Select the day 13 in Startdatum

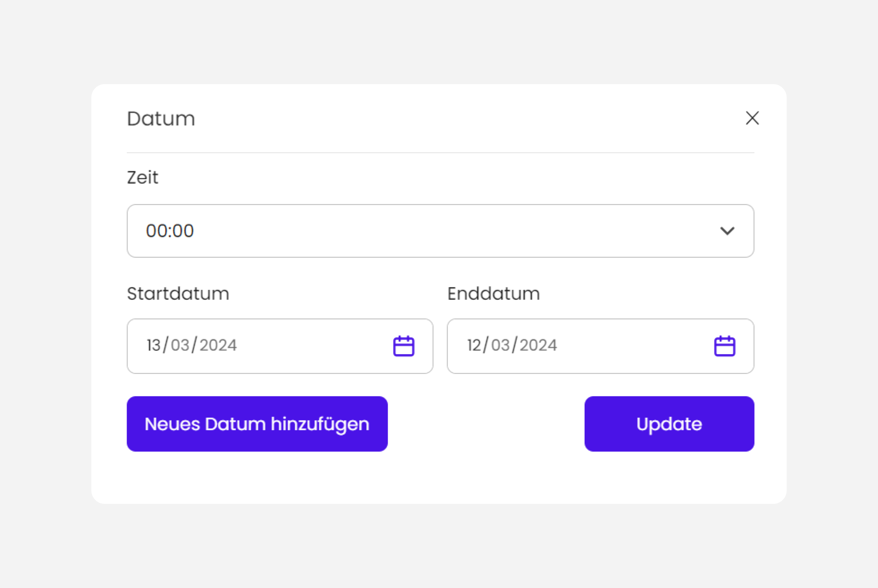pyautogui.click(x=153, y=345)
